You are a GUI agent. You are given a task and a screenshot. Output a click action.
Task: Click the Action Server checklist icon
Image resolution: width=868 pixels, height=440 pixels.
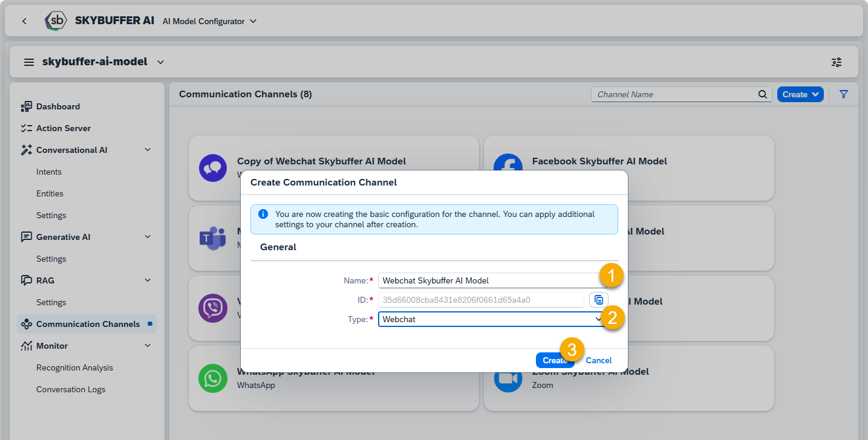[x=26, y=128]
